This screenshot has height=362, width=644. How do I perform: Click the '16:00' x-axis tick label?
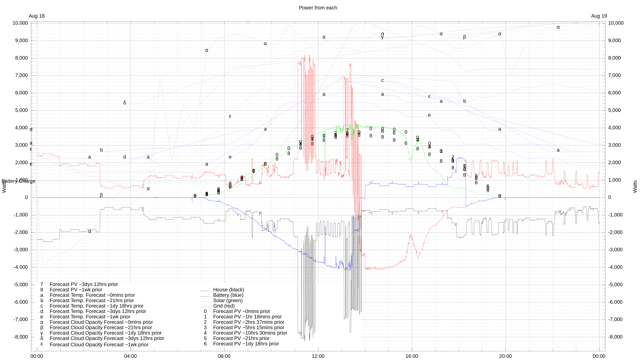[412, 356]
